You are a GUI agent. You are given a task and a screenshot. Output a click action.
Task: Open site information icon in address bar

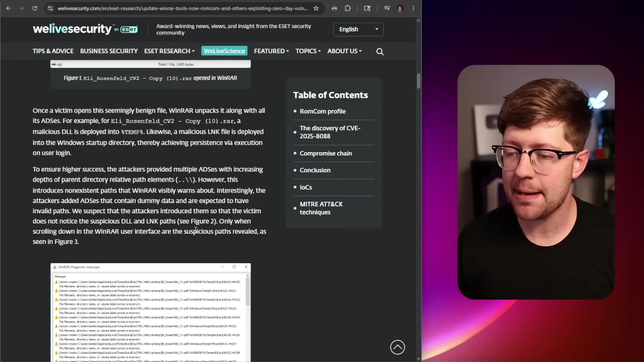point(50,8)
